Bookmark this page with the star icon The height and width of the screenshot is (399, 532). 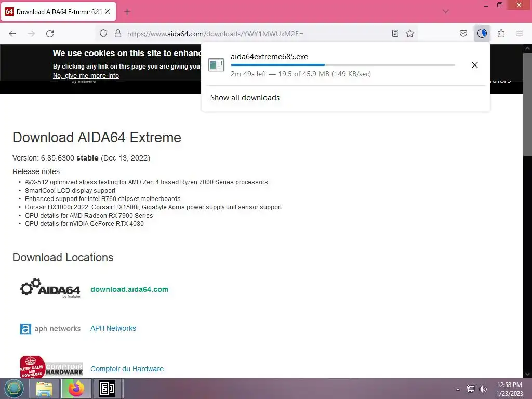410,33
